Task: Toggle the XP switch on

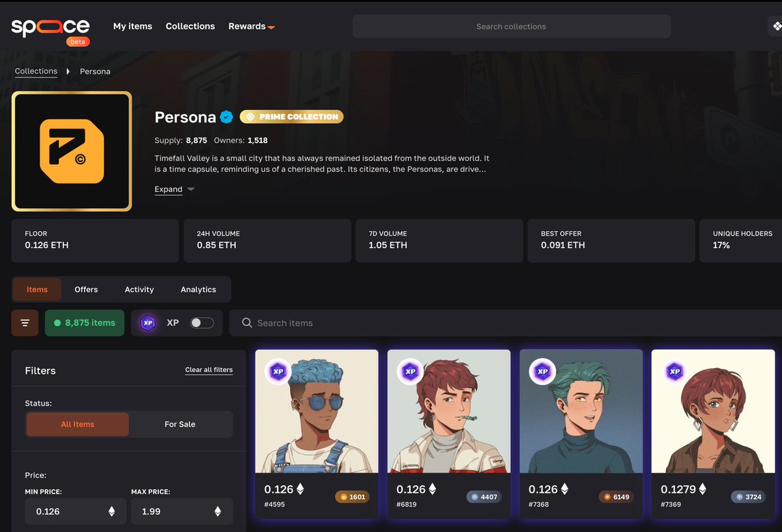Action: pyautogui.click(x=202, y=323)
